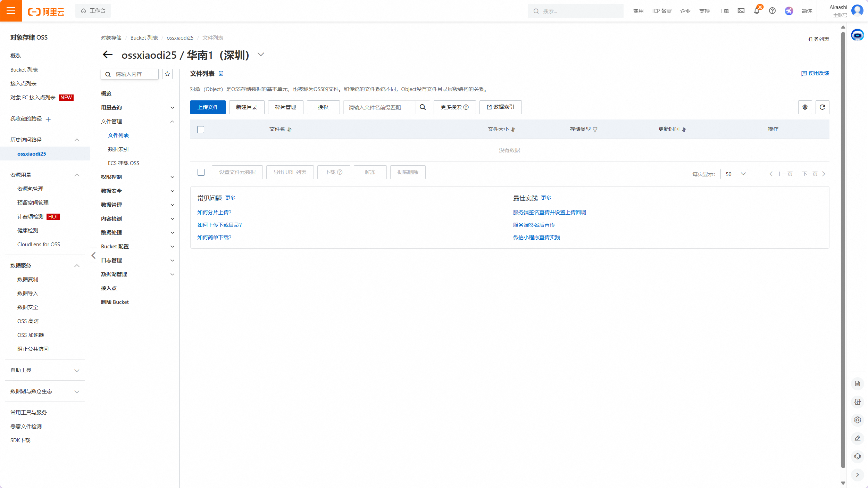Click the file prefix search magnifier
The height and width of the screenshot is (488, 868).
pyautogui.click(x=423, y=107)
